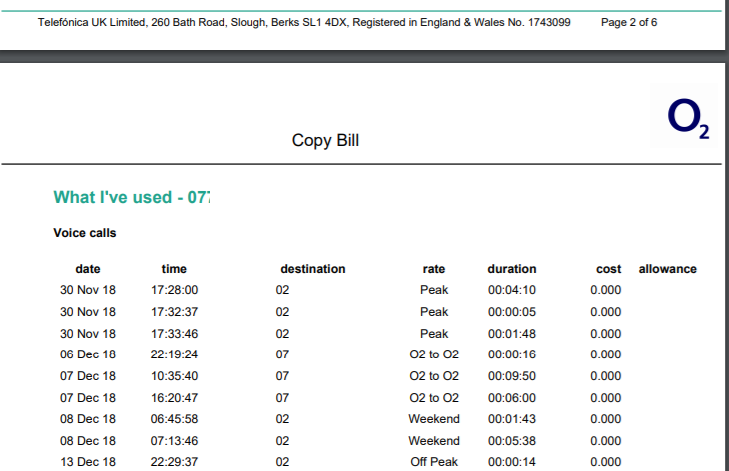Screen dimensions: 729x471
Task: Click the 'duration' column header
Action: tap(512, 269)
